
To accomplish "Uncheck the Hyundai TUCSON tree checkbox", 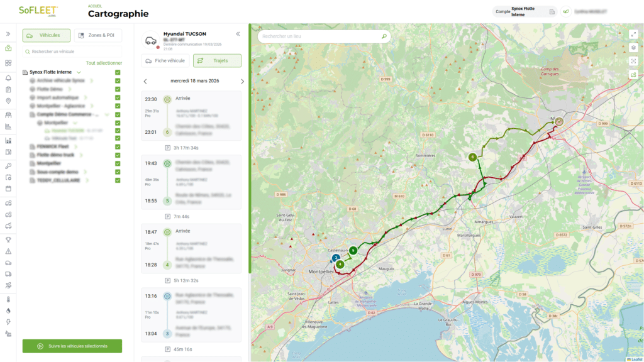I will coord(118,131).
